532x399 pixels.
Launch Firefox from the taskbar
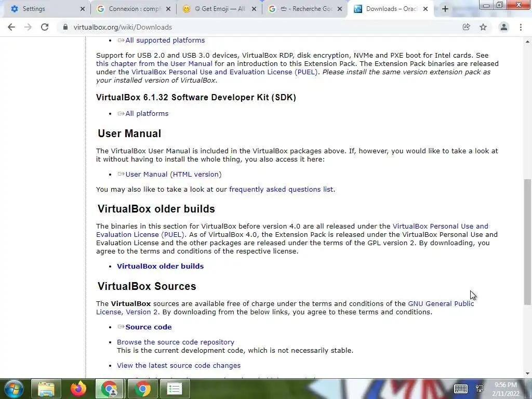coord(78,389)
